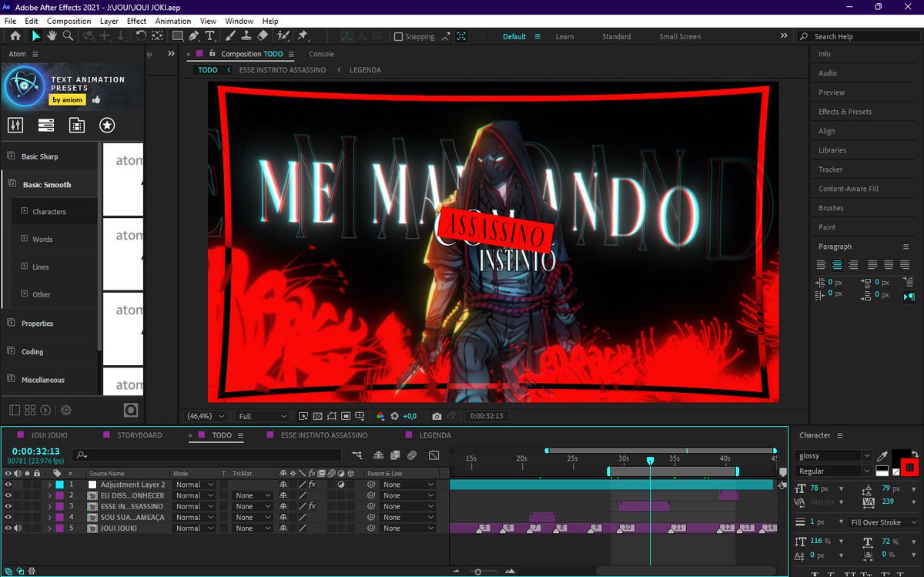Reset exposure icon in the viewer

(x=394, y=416)
